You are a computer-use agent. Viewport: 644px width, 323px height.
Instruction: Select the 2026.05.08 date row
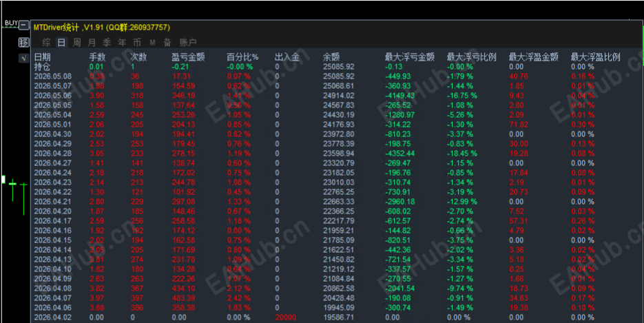point(52,76)
